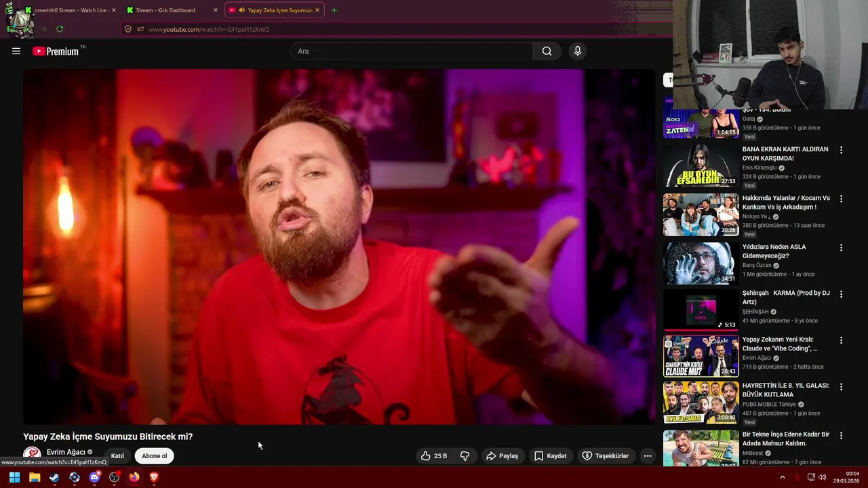This screenshot has width=868, height=488.
Task: Open Hakkımda Yalanlar 30:26 thumbnail
Action: coord(701,215)
